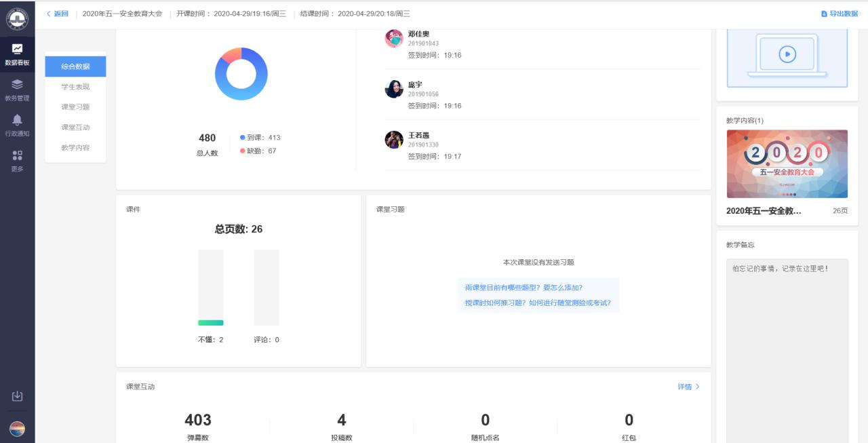Click the globe avatar icon at sidebar bottom

click(17, 429)
